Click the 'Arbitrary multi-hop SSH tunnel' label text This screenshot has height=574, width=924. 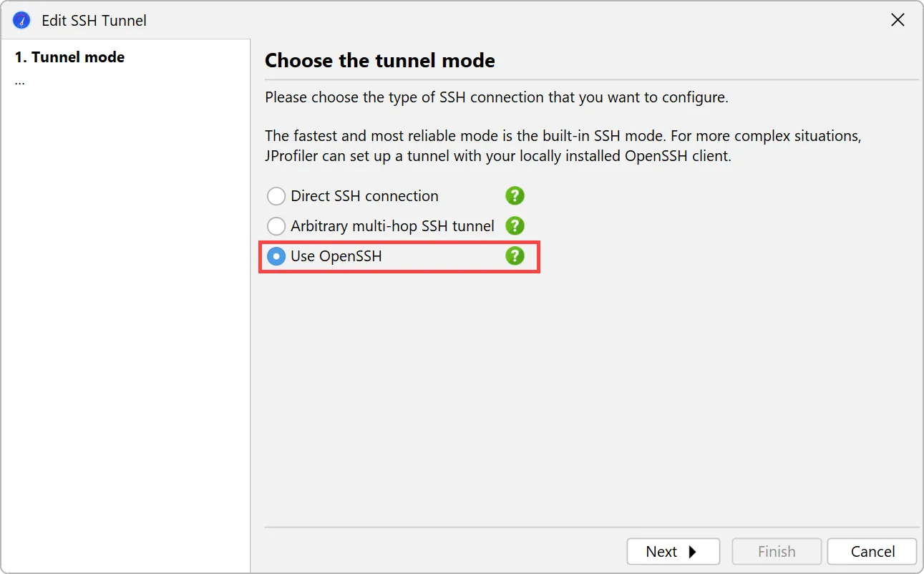point(392,227)
